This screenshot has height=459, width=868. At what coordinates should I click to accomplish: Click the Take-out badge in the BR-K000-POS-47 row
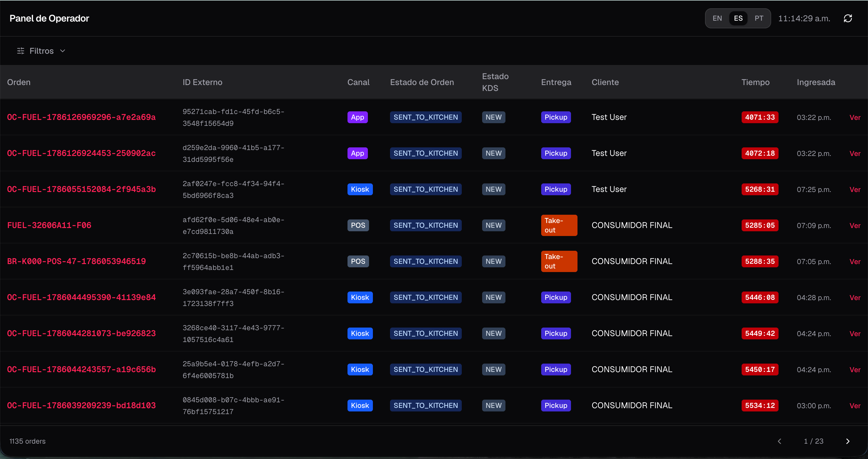pos(559,261)
